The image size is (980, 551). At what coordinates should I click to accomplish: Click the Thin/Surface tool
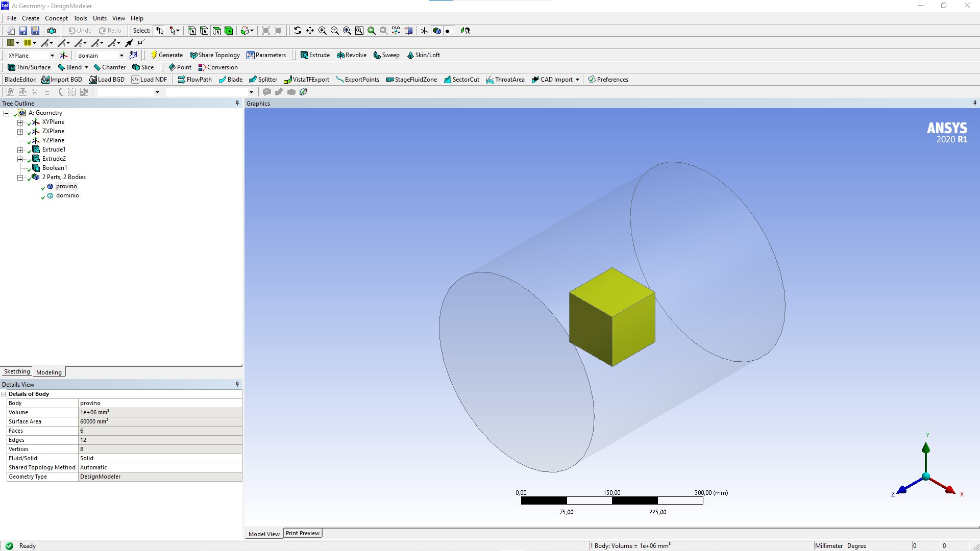pyautogui.click(x=29, y=67)
